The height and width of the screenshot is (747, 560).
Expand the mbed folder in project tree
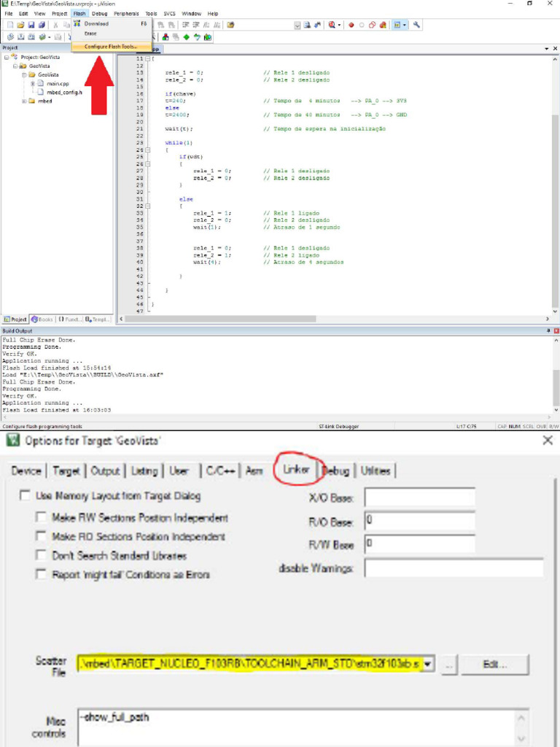pos(24,101)
